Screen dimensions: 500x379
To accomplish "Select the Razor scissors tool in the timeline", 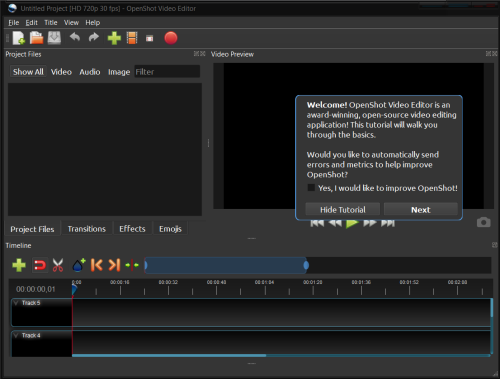I will tap(58, 265).
